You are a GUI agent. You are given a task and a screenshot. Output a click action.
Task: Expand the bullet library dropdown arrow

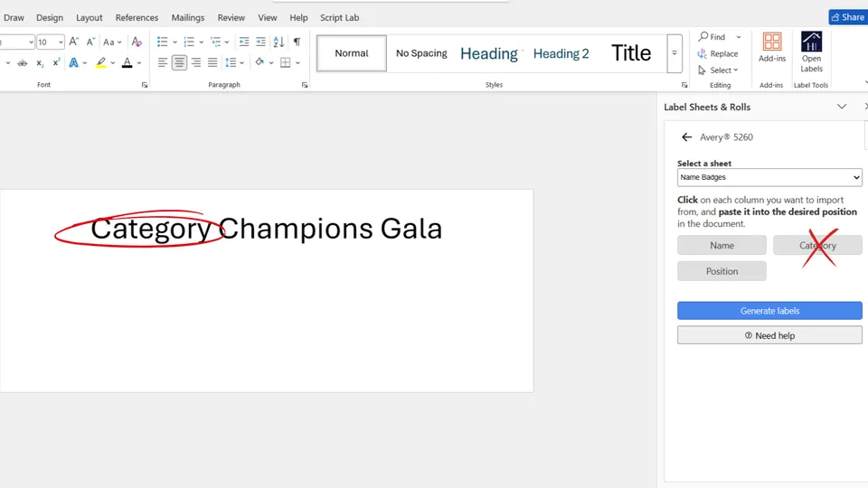[x=175, y=42]
